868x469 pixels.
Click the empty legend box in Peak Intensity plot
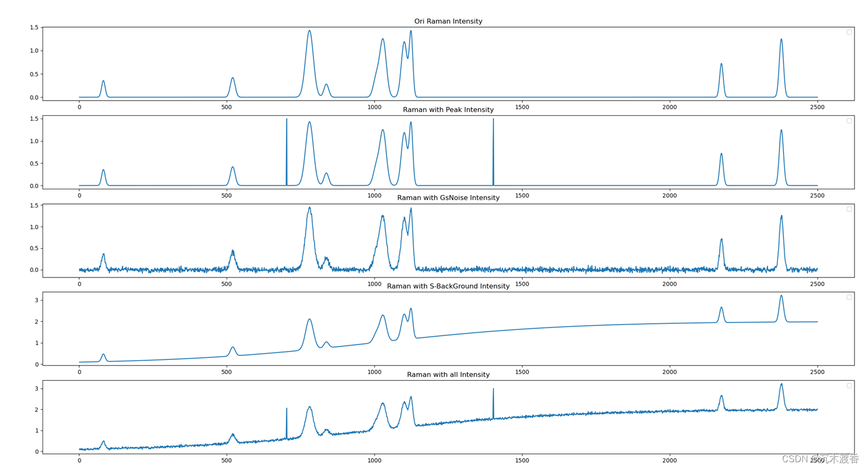tap(849, 121)
